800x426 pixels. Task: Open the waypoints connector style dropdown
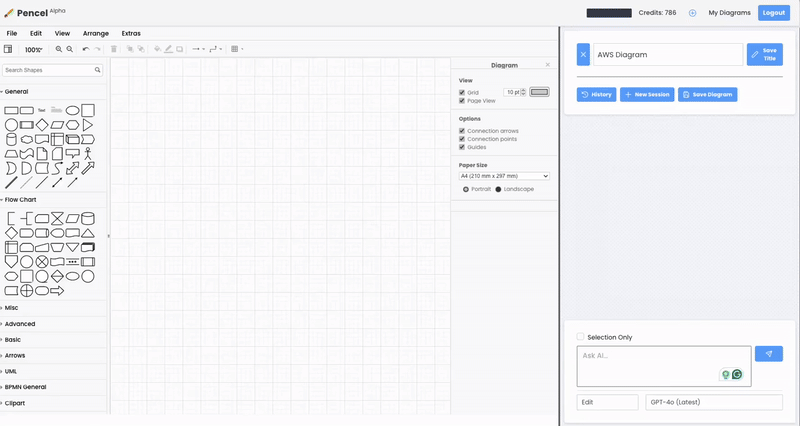tap(216, 49)
